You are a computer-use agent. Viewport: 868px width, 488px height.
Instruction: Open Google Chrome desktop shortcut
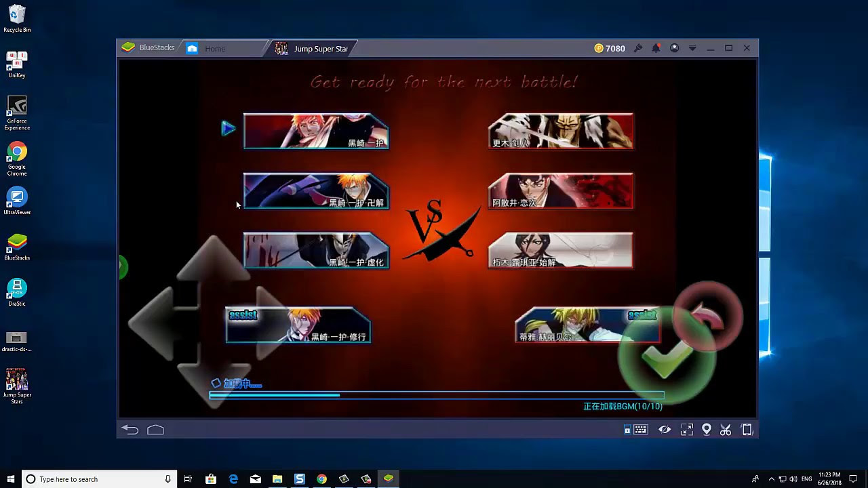point(17,159)
